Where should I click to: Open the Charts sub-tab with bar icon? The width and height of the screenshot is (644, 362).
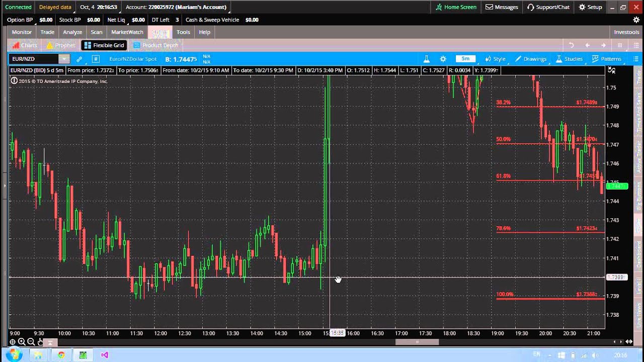(x=25, y=45)
